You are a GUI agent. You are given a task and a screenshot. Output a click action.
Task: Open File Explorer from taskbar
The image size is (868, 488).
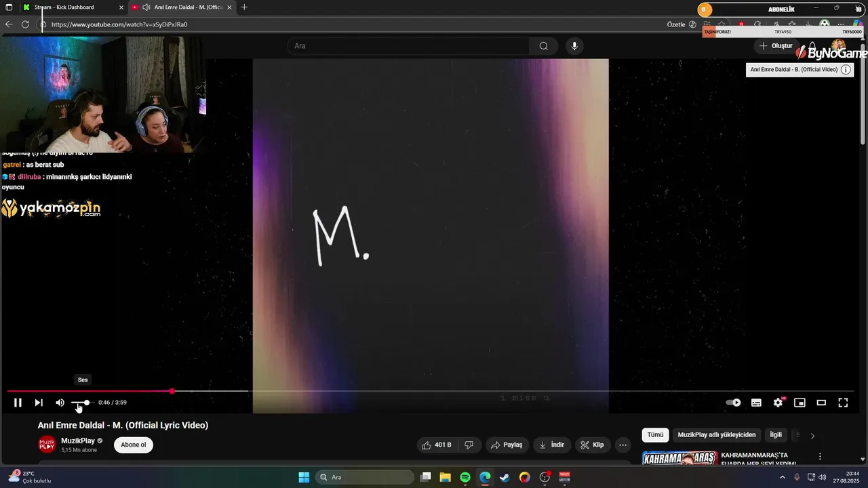pos(445,477)
